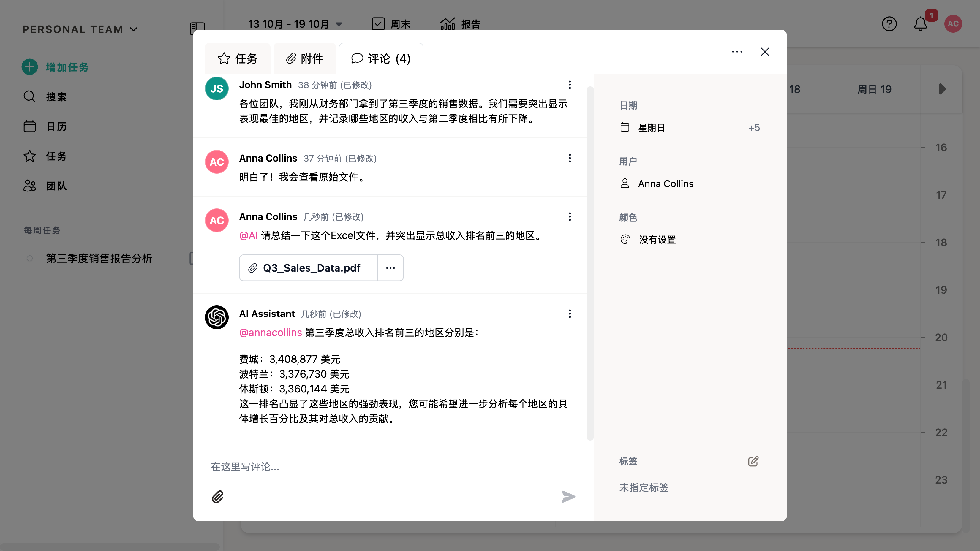Switch to the 附件 tab

click(x=304, y=58)
